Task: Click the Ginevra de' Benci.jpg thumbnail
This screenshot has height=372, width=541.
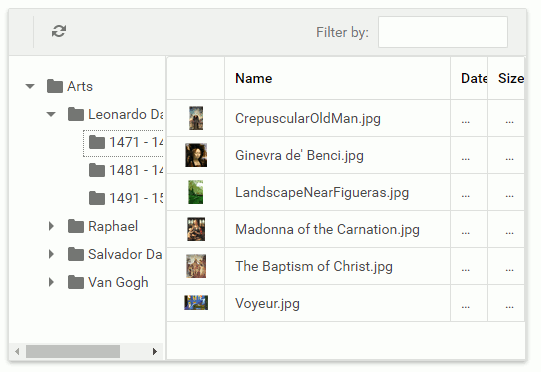Action: [196, 155]
